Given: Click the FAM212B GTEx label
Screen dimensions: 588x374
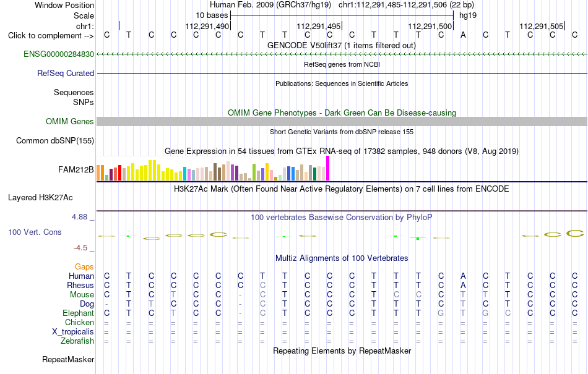Looking at the screenshot, I should 76,169.
